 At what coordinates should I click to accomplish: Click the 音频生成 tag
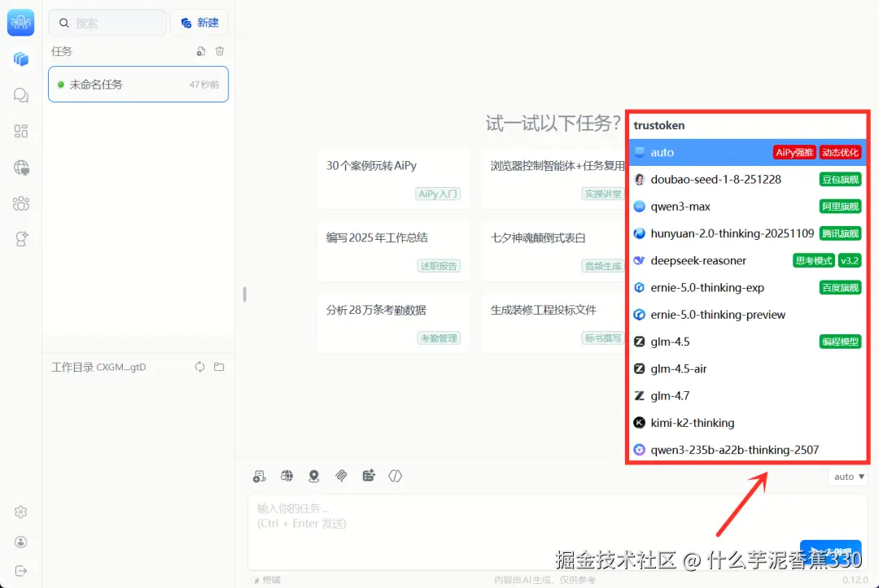click(603, 266)
